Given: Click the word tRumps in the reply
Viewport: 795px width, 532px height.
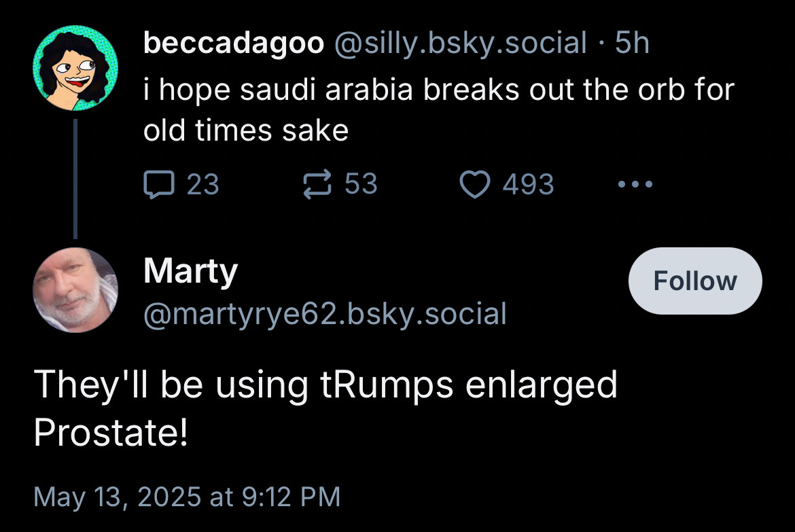Looking at the screenshot, I should [387, 385].
